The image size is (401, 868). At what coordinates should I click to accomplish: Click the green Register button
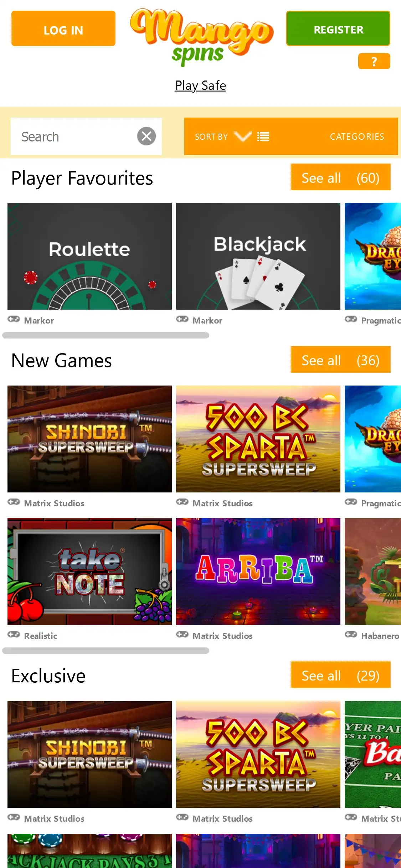[x=338, y=29]
